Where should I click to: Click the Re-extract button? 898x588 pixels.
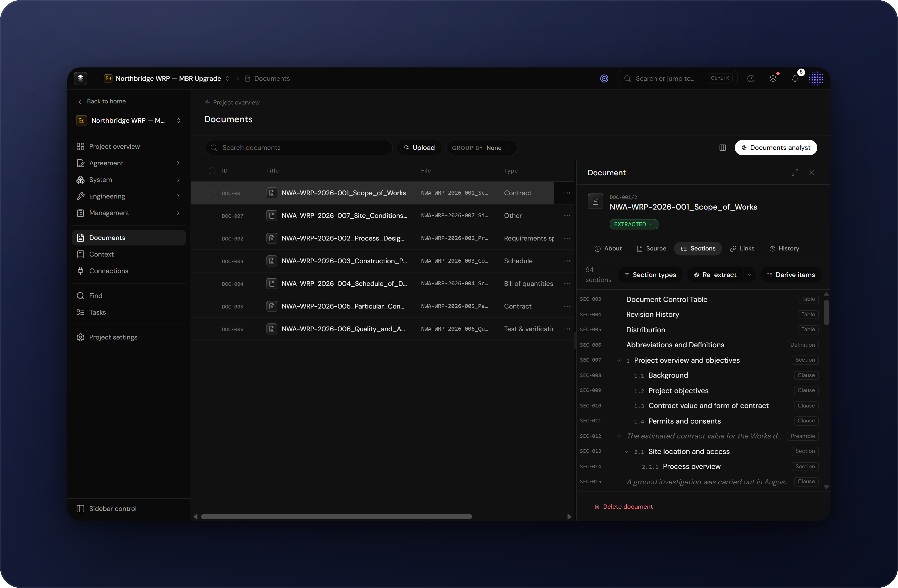(715, 275)
